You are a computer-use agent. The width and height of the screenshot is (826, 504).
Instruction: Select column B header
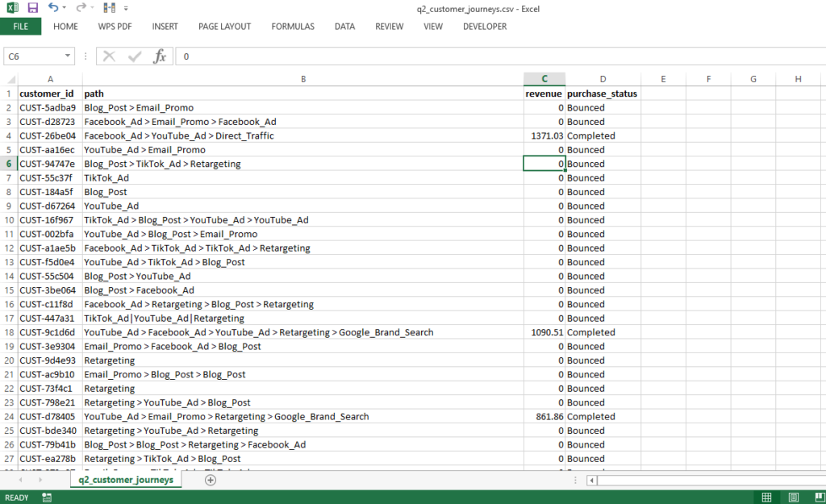click(303, 79)
